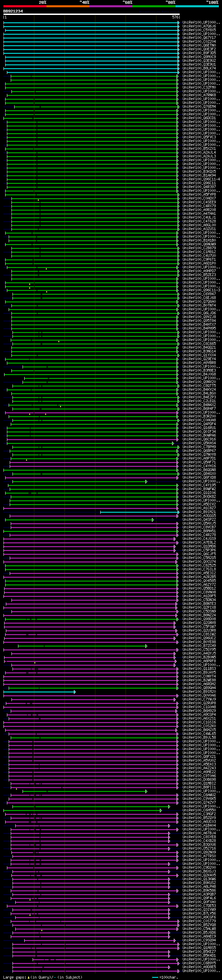This screenshot has width=222, height=980.
Task: Select the UniRef100_C9SQ94 label
Action: click(x=199, y=940)
